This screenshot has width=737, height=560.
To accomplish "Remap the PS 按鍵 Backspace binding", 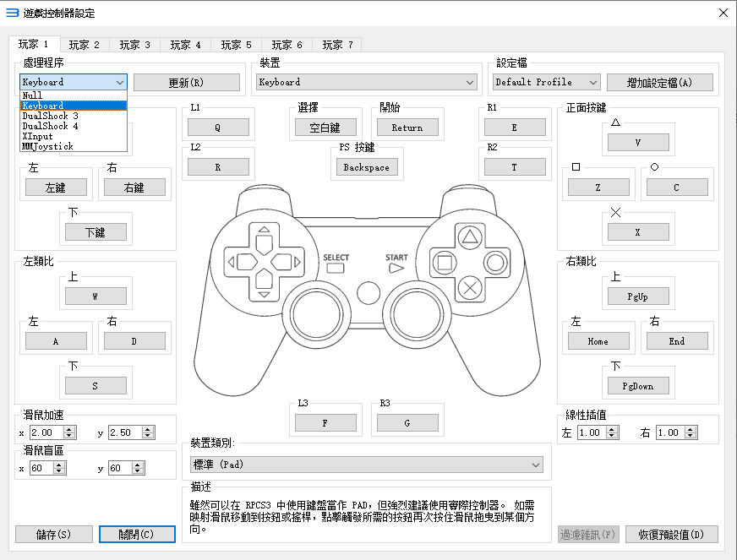I will 366,166.
